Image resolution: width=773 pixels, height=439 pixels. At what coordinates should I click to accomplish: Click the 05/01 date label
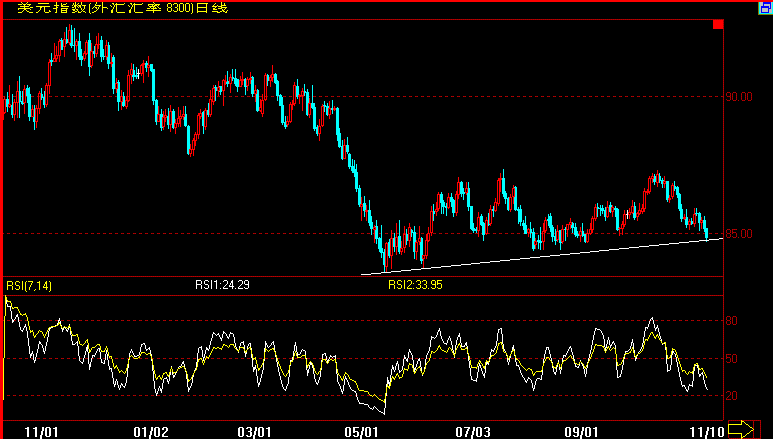361,433
